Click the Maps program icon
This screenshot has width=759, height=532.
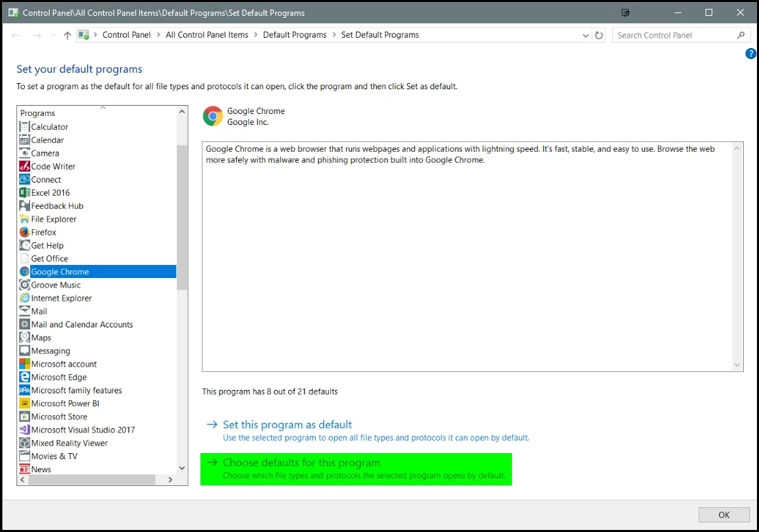pyautogui.click(x=25, y=338)
